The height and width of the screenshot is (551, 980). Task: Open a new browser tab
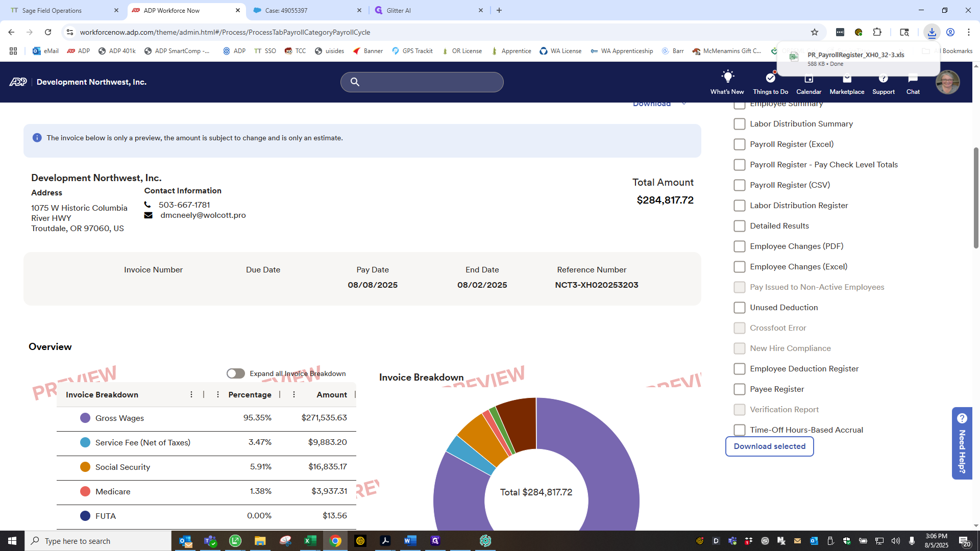click(x=499, y=10)
